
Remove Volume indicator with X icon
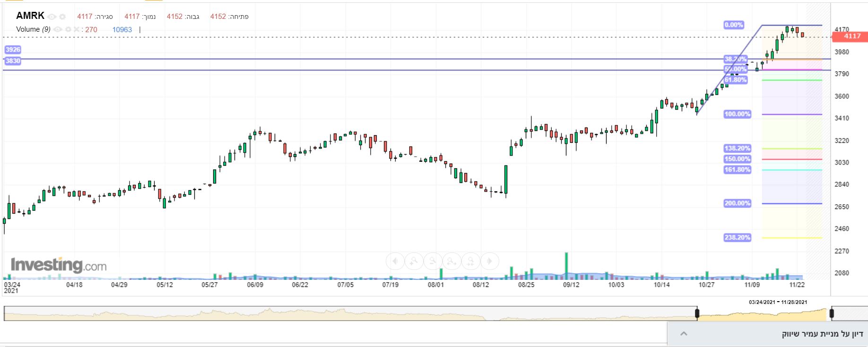tap(77, 29)
